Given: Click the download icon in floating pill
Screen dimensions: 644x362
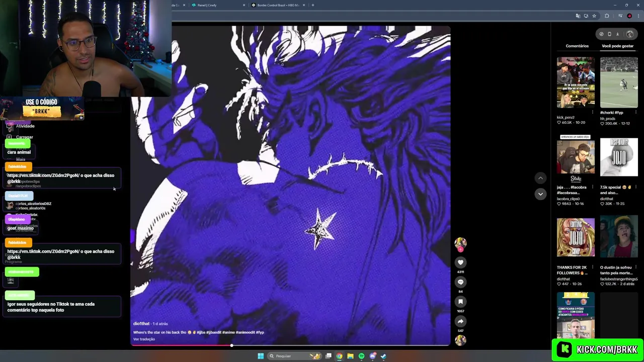Looking at the screenshot, I should 617,34.
